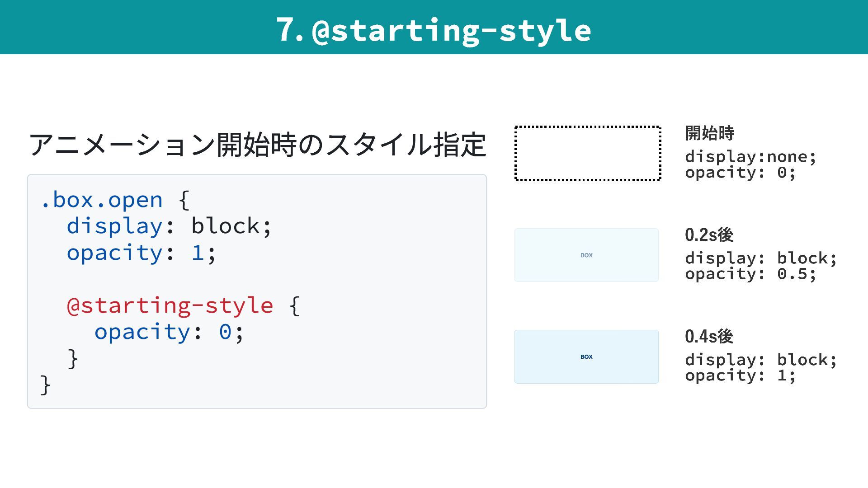Click the 0.2s後 label
Image resolution: width=868 pixels, height=488 pixels.
tap(709, 235)
